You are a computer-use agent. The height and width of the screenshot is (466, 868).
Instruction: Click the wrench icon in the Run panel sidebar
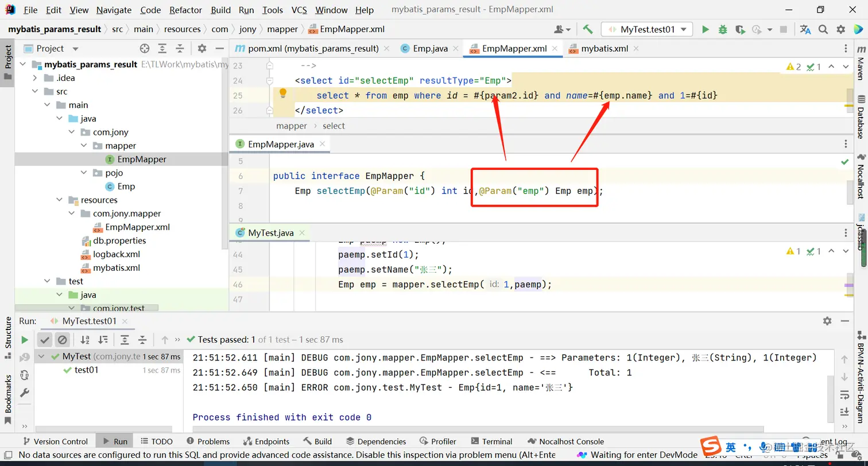25,393
